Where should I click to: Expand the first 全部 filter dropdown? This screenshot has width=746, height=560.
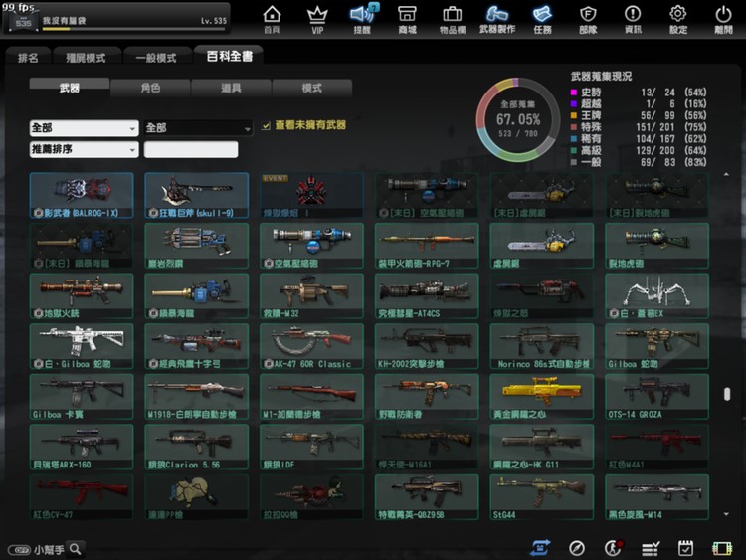pos(84,128)
